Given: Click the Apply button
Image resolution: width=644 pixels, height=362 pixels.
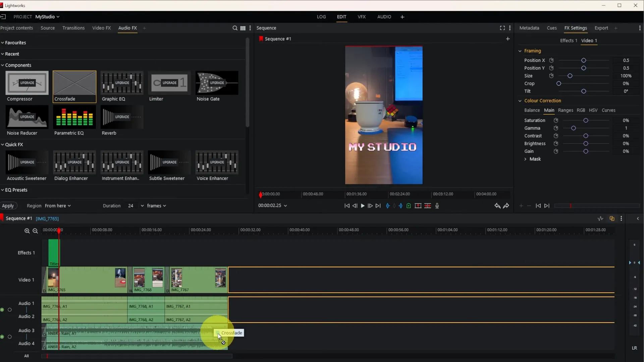Looking at the screenshot, I should coord(8,206).
